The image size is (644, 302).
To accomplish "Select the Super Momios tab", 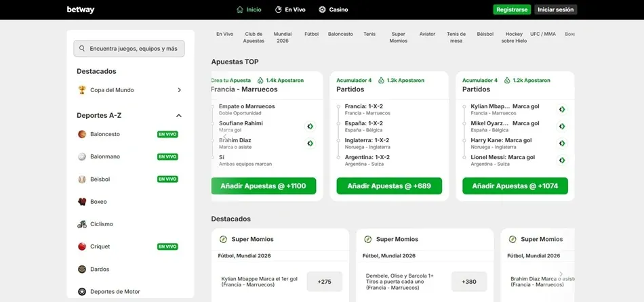I will pos(399,37).
